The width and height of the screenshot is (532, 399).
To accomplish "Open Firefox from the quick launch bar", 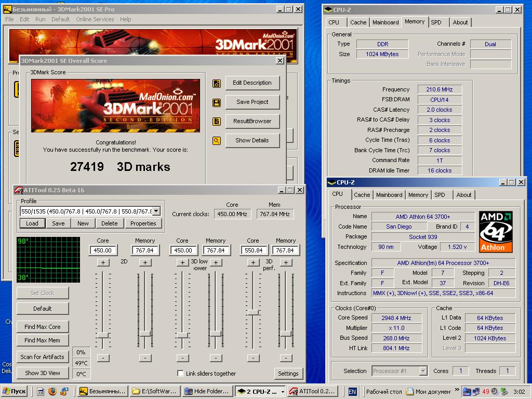I will coord(52,391).
